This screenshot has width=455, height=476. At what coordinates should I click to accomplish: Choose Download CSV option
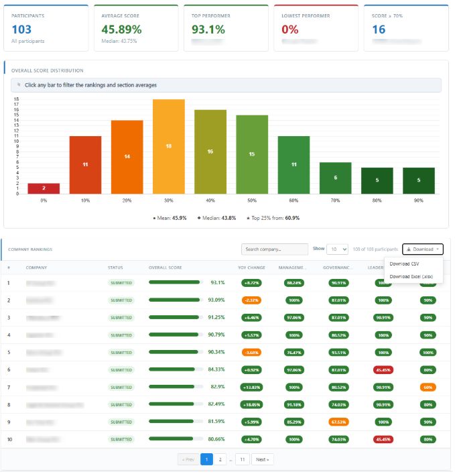pos(404,263)
